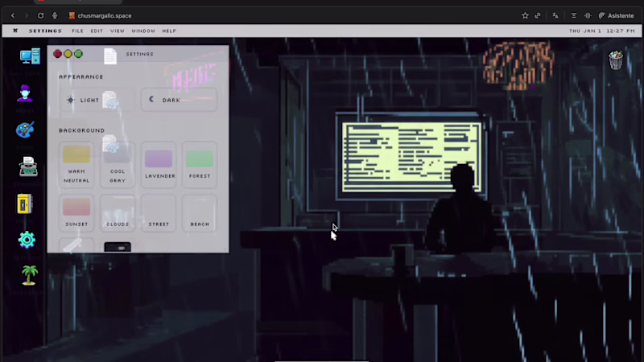This screenshot has height=362, width=644.
Task: Select the dark background thumbnail in the bottom row
Action: point(118,247)
